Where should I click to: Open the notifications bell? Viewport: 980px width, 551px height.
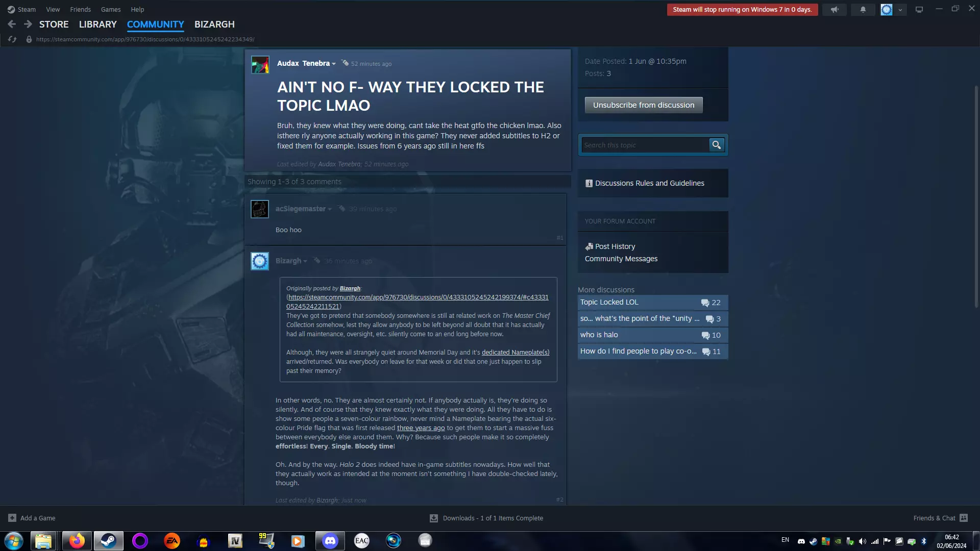863,10
